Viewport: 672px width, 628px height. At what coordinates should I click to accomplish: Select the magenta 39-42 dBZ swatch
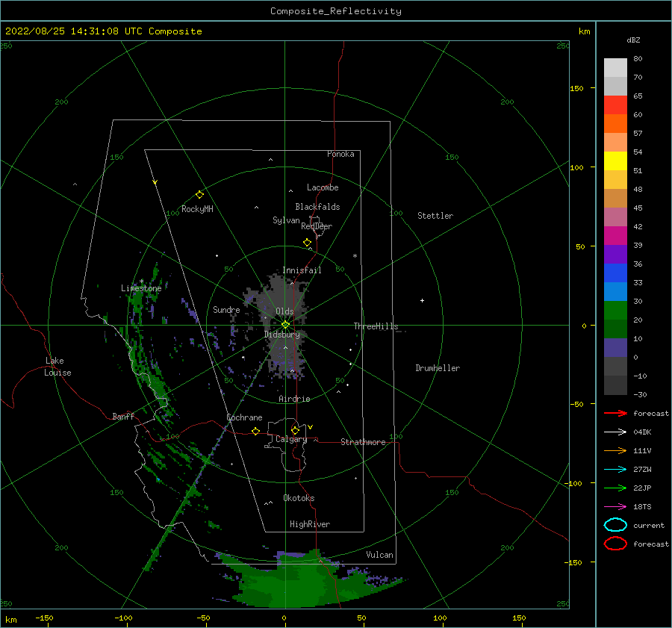tap(615, 236)
